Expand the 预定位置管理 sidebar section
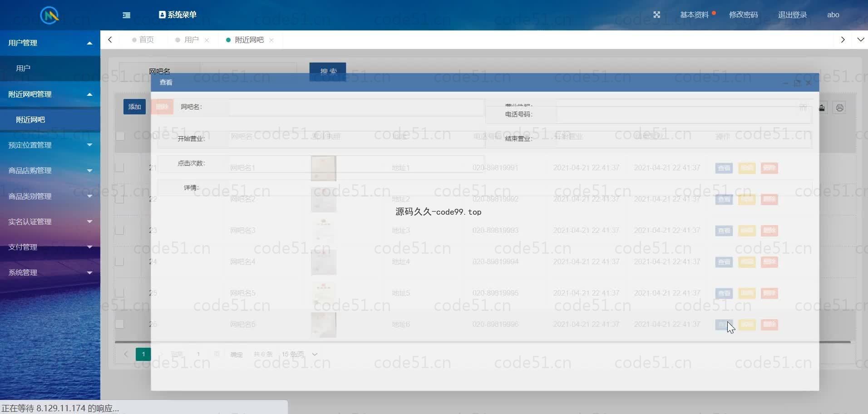Image resolution: width=868 pixels, height=414 pixels. click(x=50, y=145)
